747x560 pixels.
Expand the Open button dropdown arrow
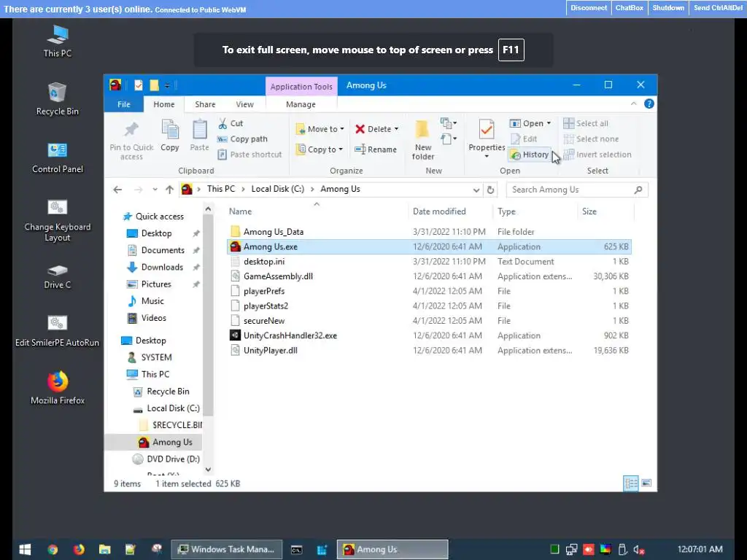point(549,123)
